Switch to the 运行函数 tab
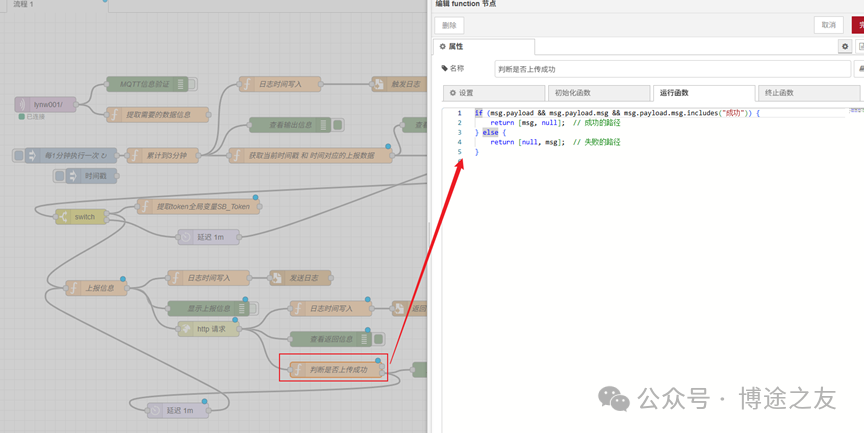864x433 pixels. [x=704, y=93]
